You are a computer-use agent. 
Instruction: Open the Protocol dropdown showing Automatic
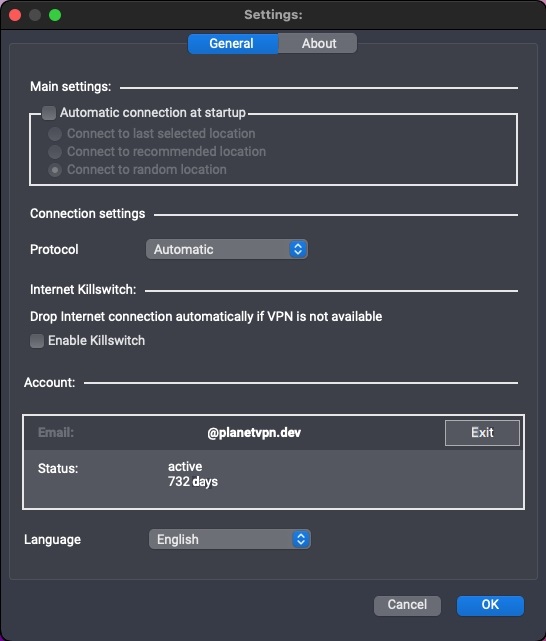tap(227, 249)
